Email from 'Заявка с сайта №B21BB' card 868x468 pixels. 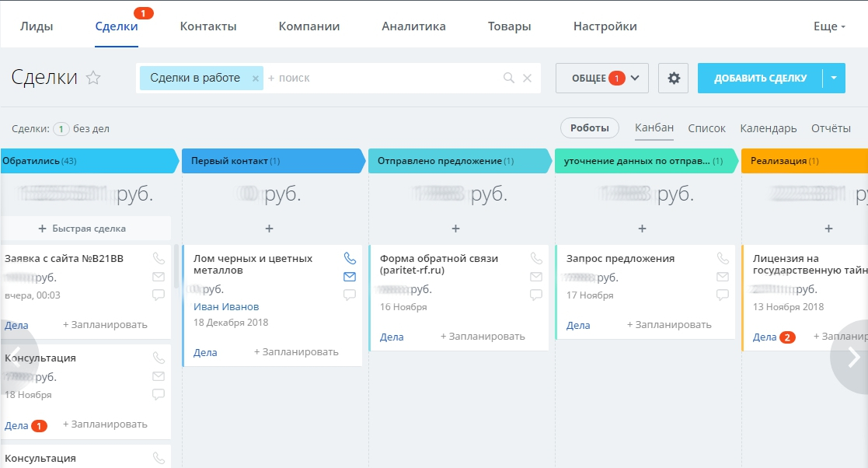pos(159,277)
